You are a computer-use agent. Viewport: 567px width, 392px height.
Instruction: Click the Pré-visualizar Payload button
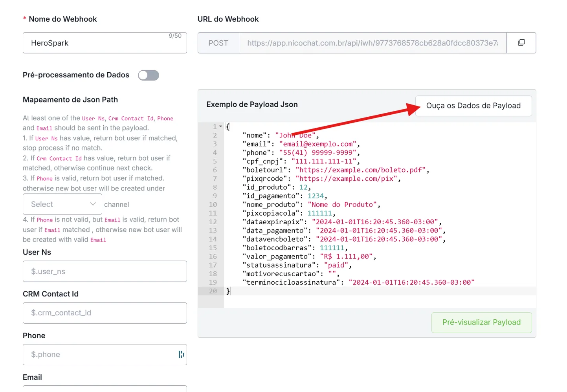coord(481,322)
